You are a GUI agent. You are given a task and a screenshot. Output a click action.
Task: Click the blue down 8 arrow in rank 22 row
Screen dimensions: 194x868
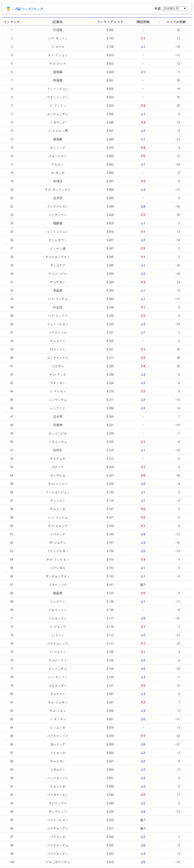coord(143,206)
